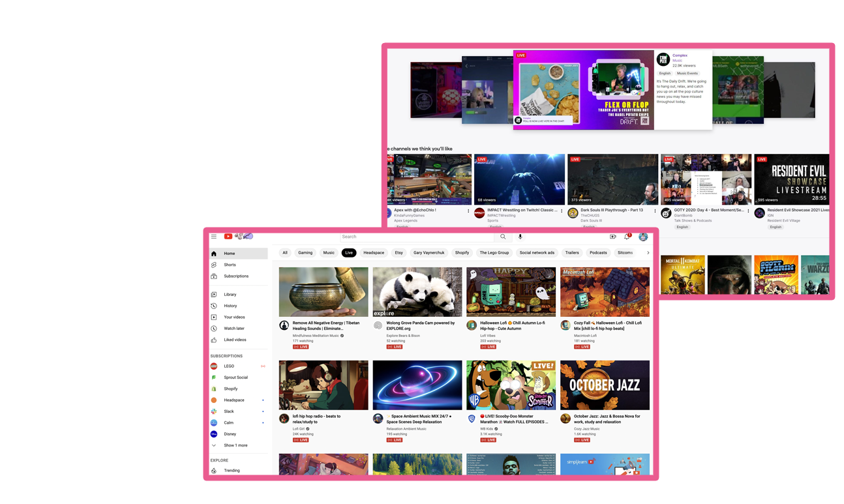Viewport: 844px width, 504px height.
Task: Open Headspace subscription channel
Action: 238,400
